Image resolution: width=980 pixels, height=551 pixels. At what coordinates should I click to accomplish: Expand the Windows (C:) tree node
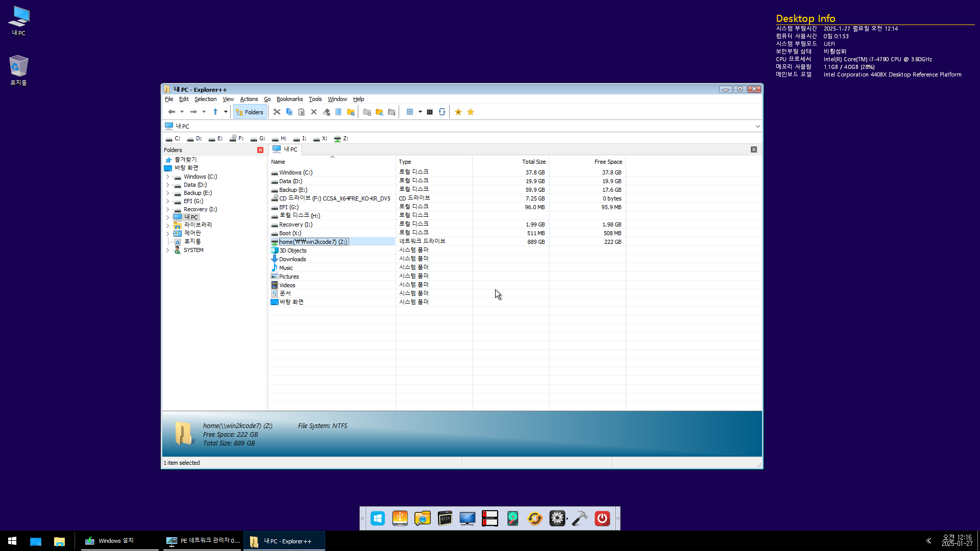point(167,177)
